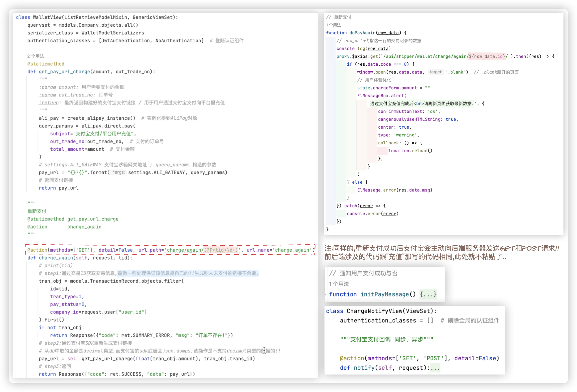Expand the folded initPayMessage function chevron
The height and width of the screenshot is (392, 577).
click(x=325, y=294)
